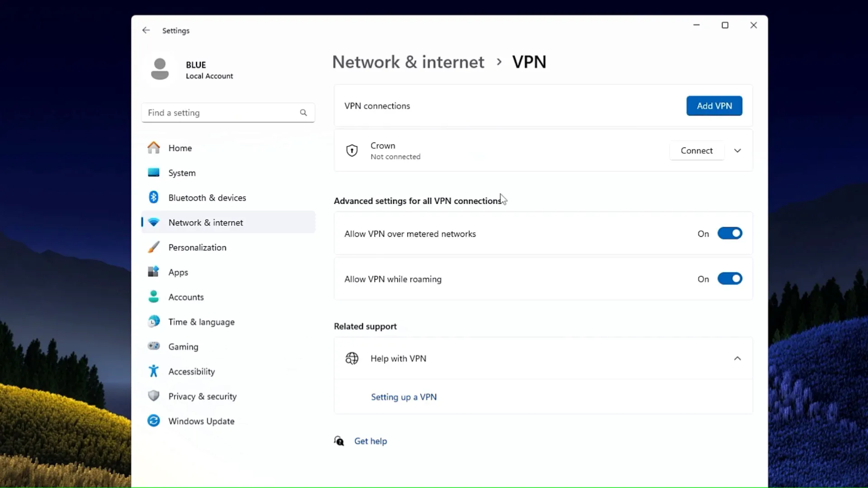Viewport: 868px width, 488px height.
Task: Maximize the Settings window
Action: point(725,25)
